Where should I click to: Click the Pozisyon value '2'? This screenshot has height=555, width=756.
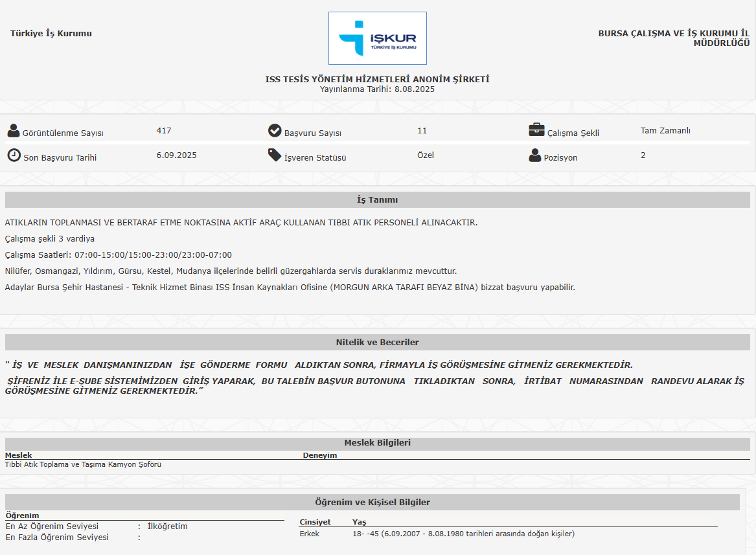tap(643, 155)
